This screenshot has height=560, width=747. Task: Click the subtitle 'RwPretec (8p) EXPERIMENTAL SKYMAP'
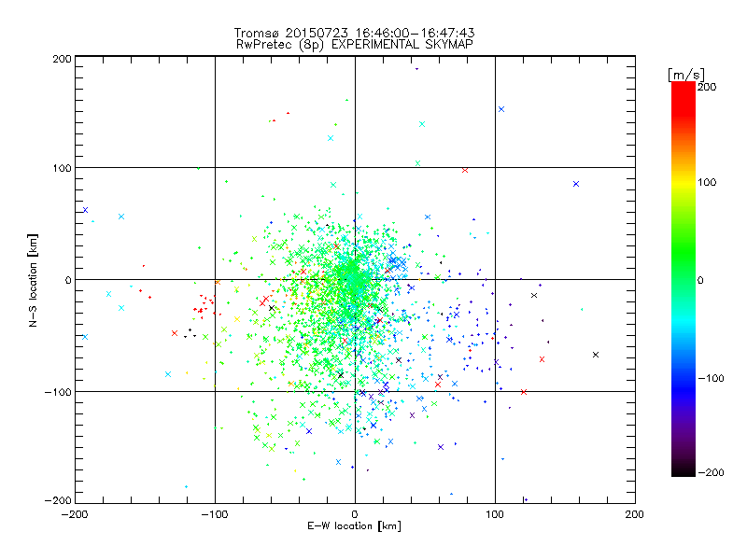pos(355,44)
